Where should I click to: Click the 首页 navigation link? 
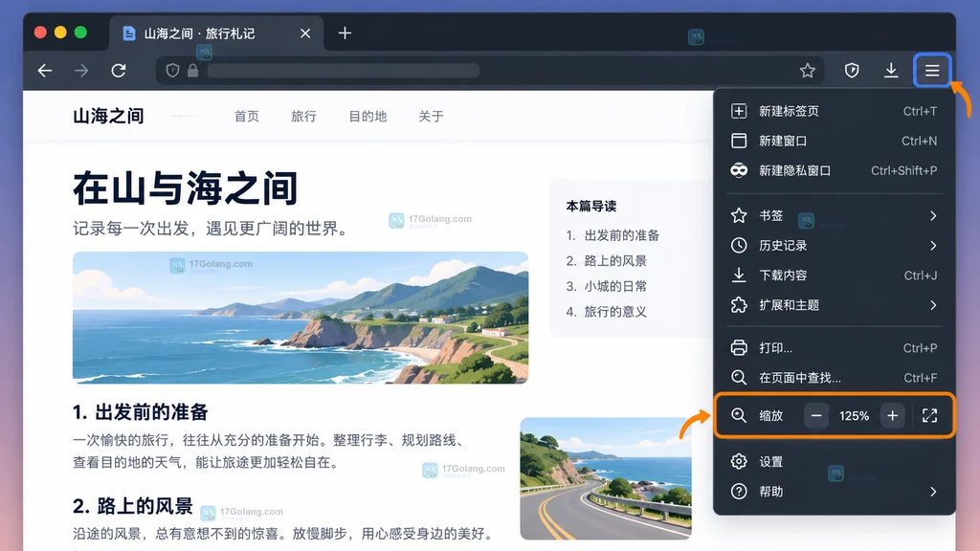tap(247, 116)
